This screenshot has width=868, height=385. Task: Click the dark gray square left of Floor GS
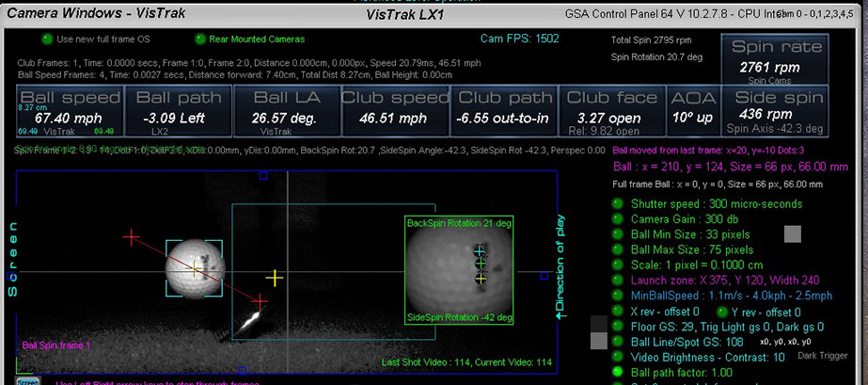click(x=599, y=324)
